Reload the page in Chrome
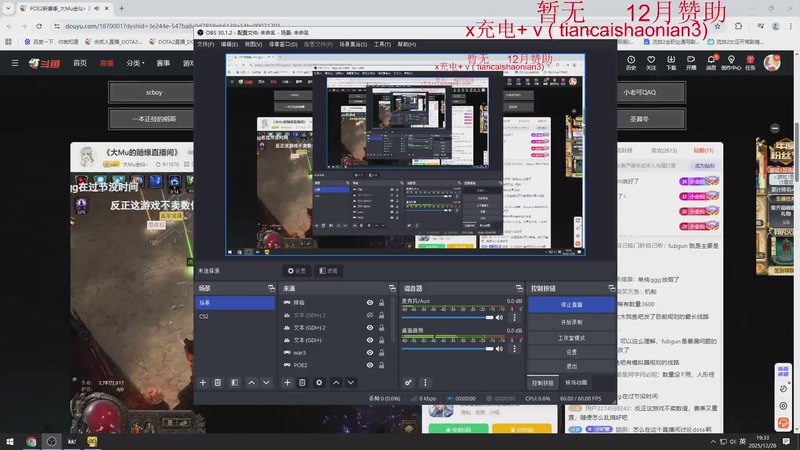 click(39, 26)
